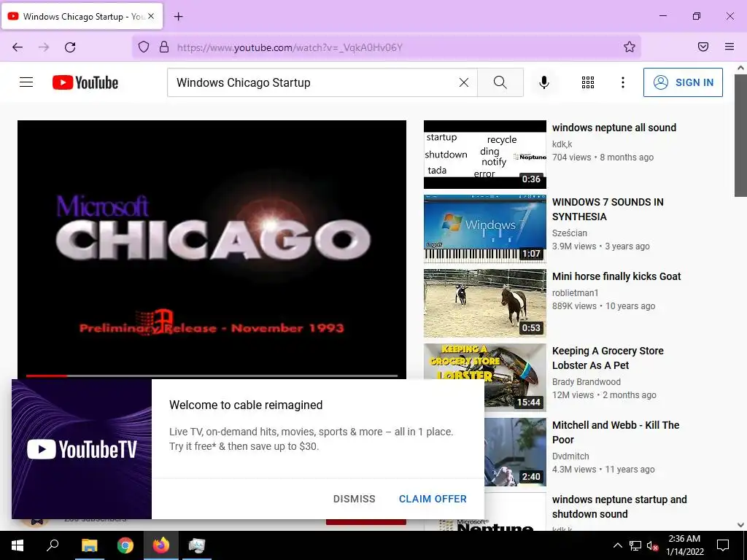This screenshot has width=747, height=560.
Task: Focus the URL address bar
Action: pyautogui.click(x=386, y=47)
